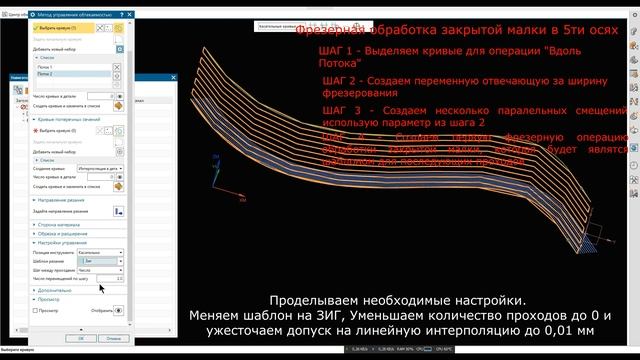Click the first 'Добавить новый набор' add-set icon
Image resolution: width=640 pixels, height=360 pixels.
pyautogui.click(x=120, y=49)
